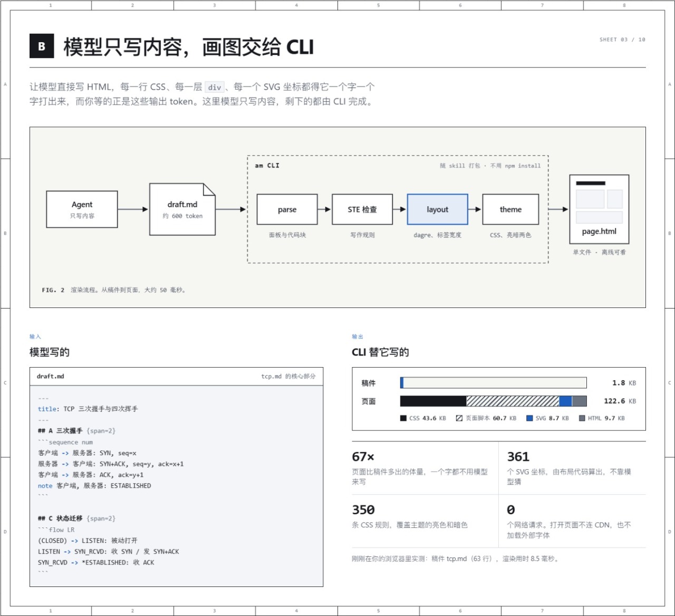Click the gray HTML 9.7 KB legend swatch

pyautogui.click(x=582, y=418)
